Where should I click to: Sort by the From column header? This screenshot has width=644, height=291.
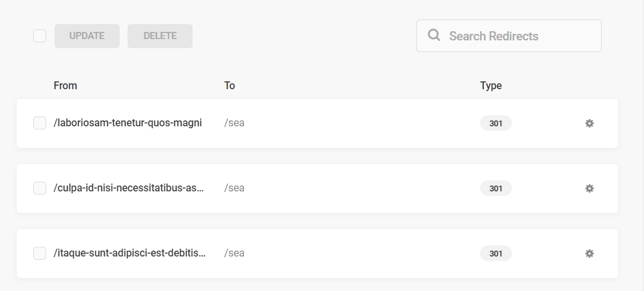(x=65, y=85)
